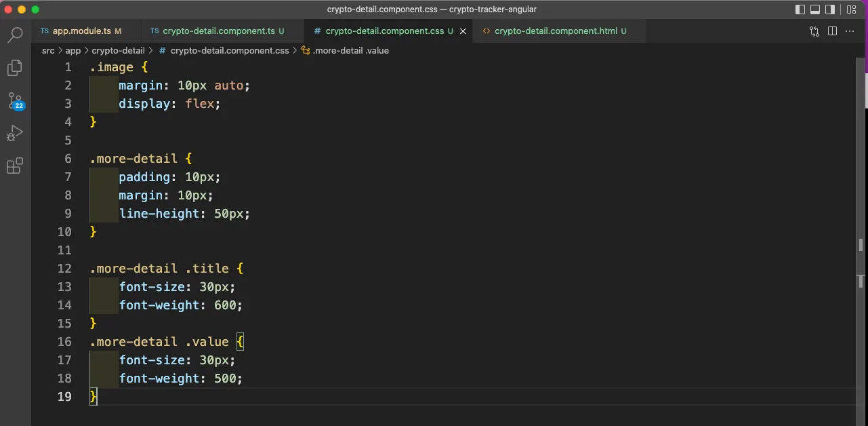Click line number 19 in the gutter

click(64, 397)
